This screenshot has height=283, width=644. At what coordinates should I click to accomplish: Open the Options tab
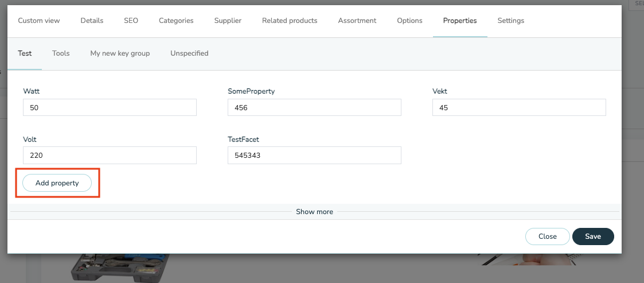[409, 21]
